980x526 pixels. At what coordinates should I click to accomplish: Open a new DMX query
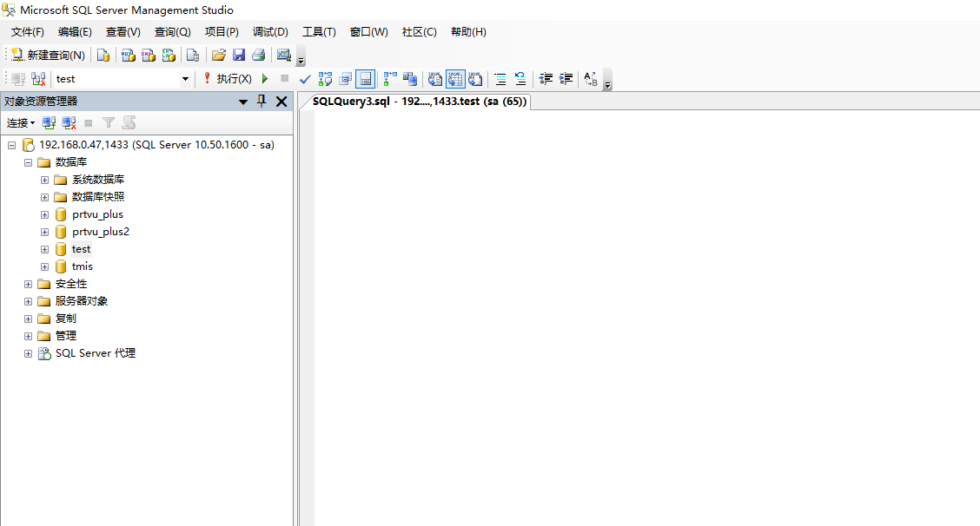[x=148, y=55]
